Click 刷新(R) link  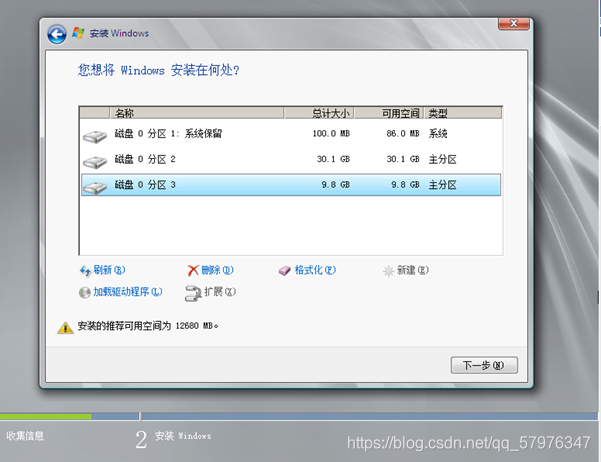coord(109,270)
